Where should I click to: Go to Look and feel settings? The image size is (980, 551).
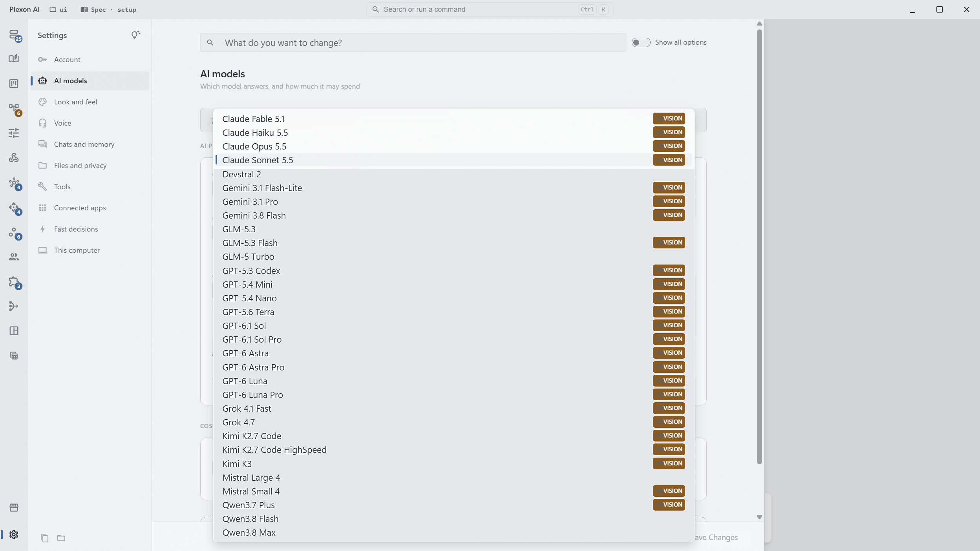(90, 102)
